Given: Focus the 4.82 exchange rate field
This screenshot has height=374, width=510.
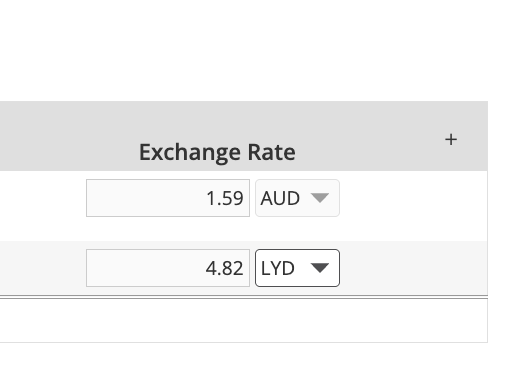Looking at the screenshot, I should (x=168, y=268).
